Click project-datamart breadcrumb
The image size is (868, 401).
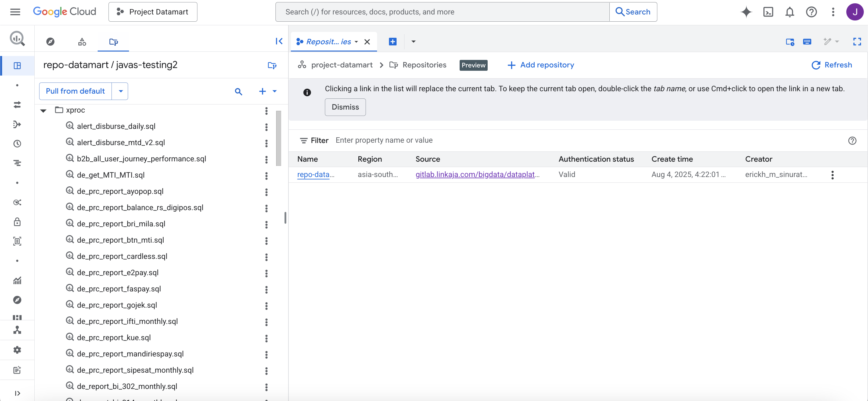pyautogui.click(x=342, y=65)
